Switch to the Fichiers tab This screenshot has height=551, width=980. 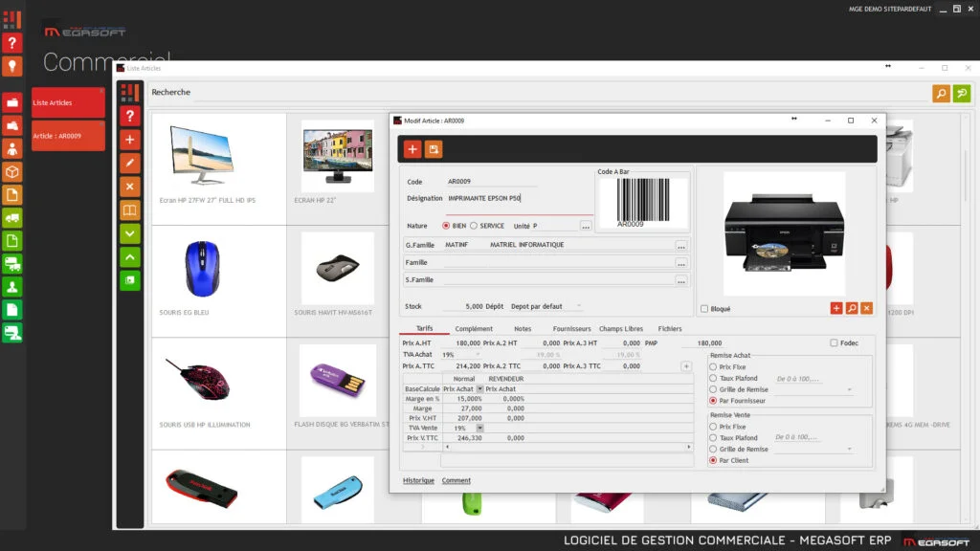pos(669,329)
